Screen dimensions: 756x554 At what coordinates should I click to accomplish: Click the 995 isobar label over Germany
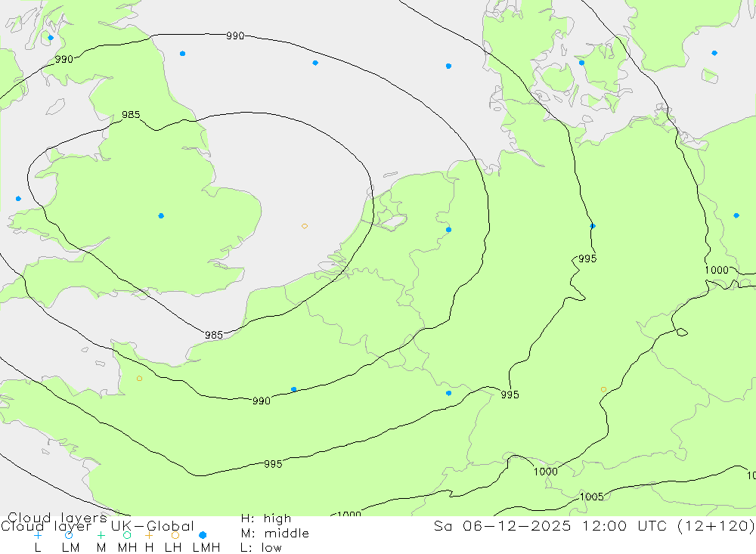(587, 259)
